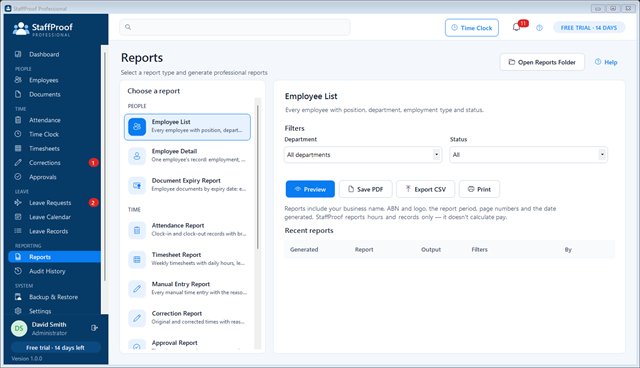Click the DS user avatar

[19, 328]
